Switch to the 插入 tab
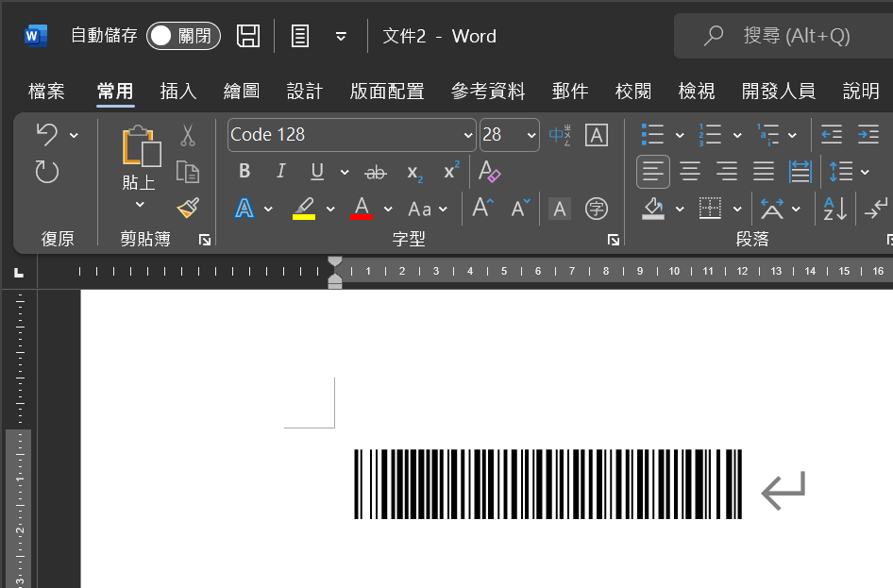This screenshot has height=588, width=893. [x=178, y=91]
